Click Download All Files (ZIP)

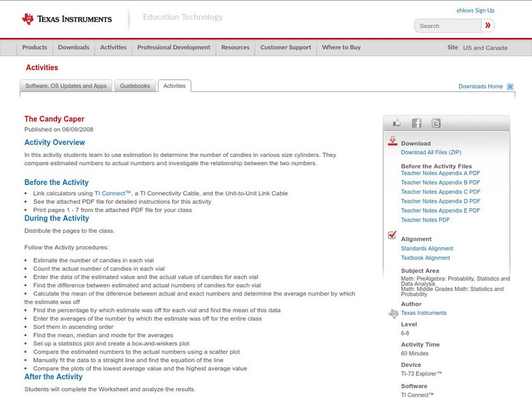[x=431, y=152]
